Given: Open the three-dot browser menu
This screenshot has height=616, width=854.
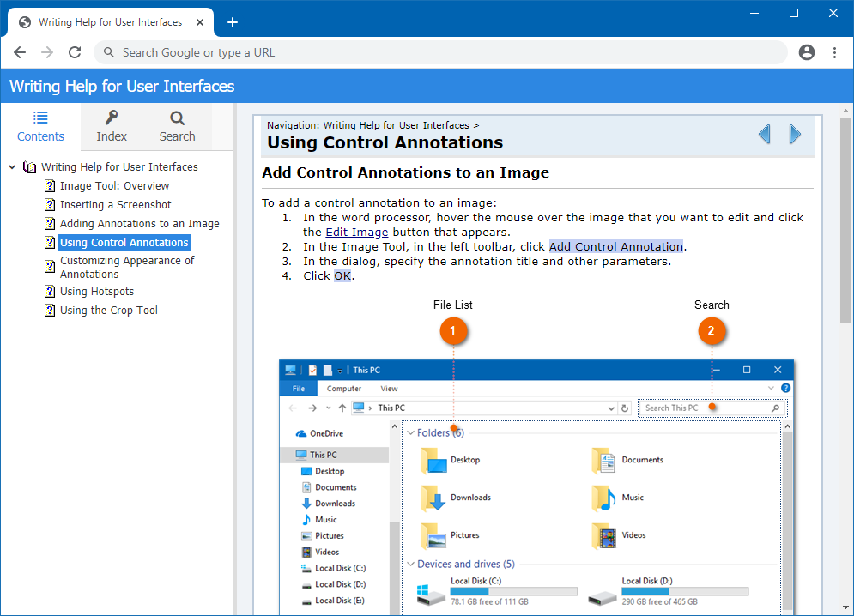Looking at the screenshot, I should 834,52.
